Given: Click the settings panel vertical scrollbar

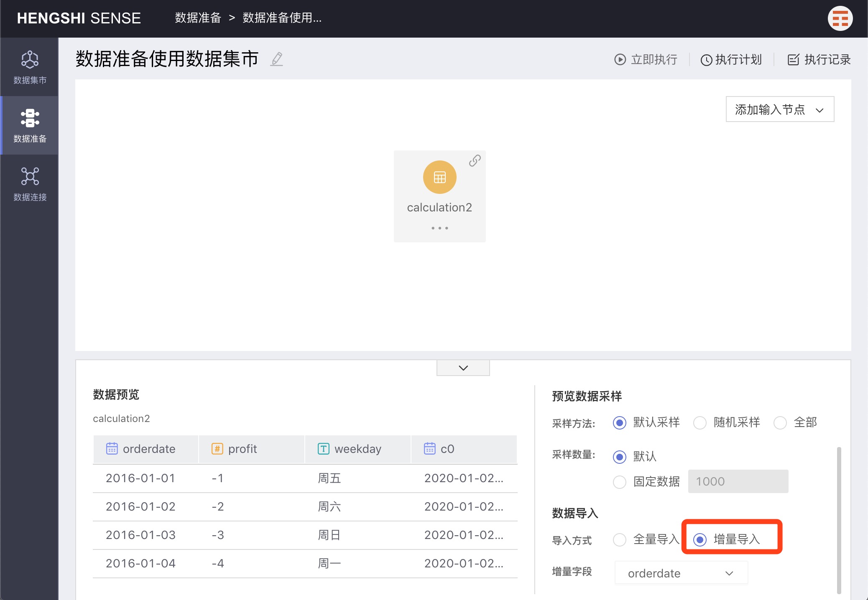Looking at the screenshot, I should (839, 520).
